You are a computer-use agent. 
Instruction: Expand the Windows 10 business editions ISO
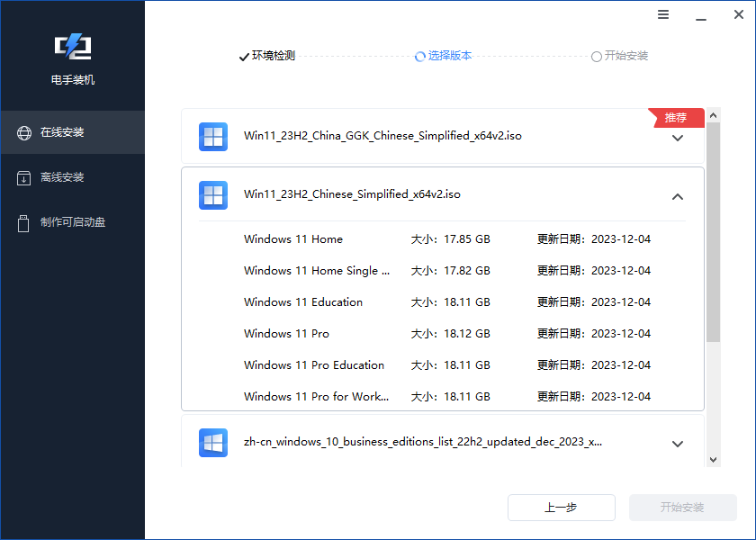(x=678, y=443)
